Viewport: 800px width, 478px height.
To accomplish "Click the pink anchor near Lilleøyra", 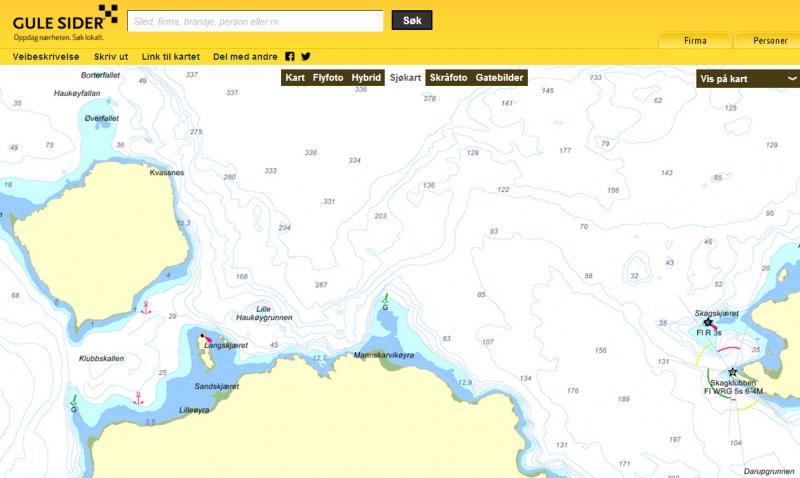I will [x=139, y=398].
